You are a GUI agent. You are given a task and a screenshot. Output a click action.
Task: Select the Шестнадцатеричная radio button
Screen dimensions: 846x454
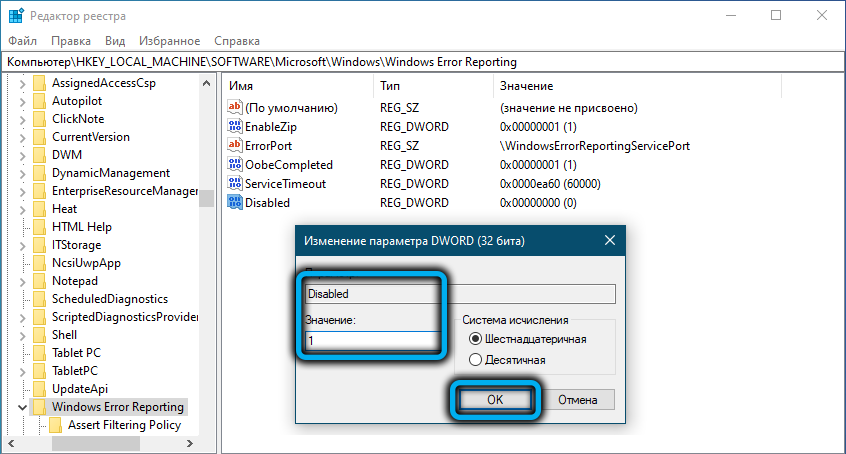click(x=475, y=339)
